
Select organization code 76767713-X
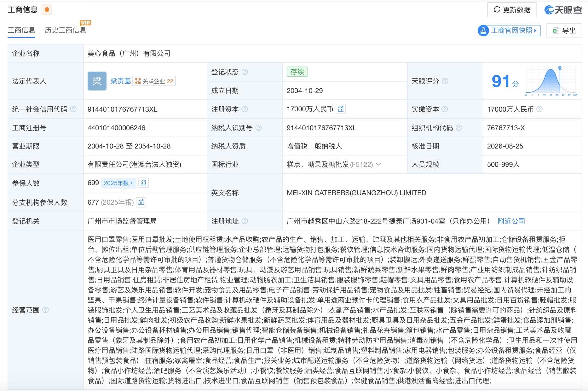(x=506, y=128)
